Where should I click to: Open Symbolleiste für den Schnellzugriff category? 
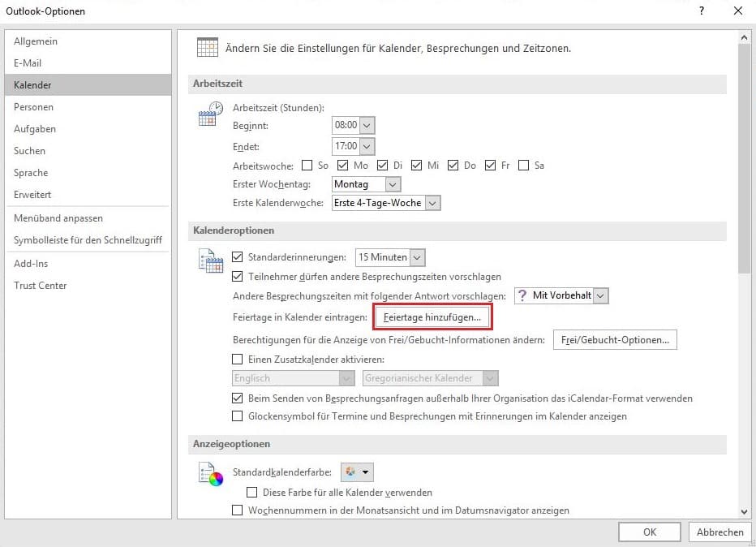88,239
